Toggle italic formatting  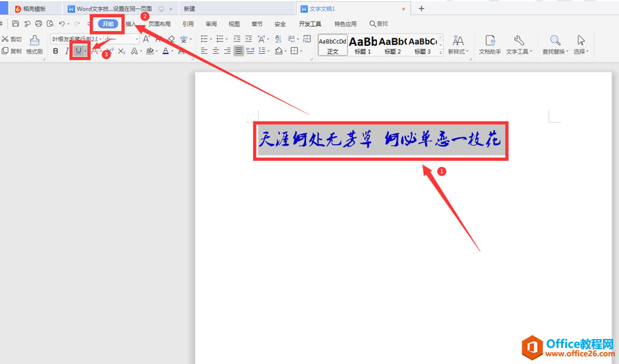pos(67,51)
